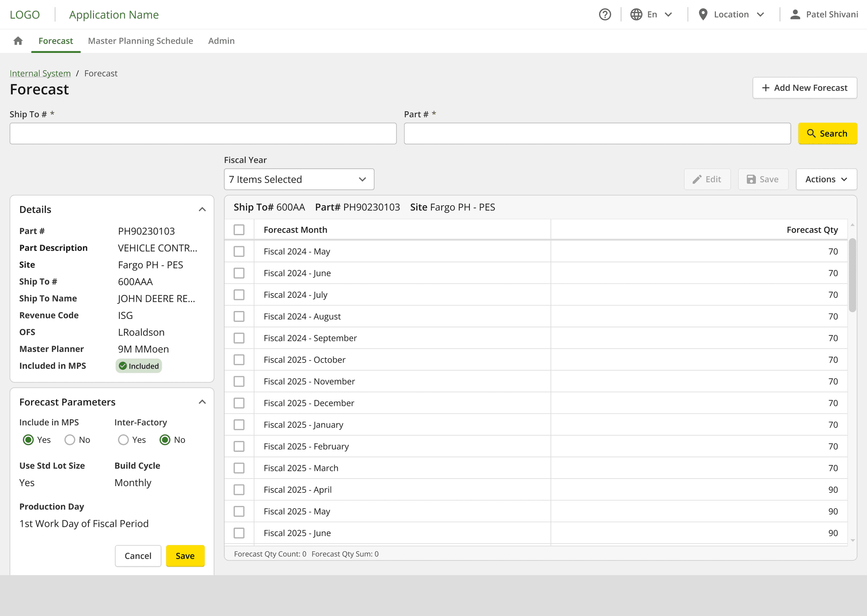Switch to Master Planning Schedule tab
Viewport: 867px width, 616px height.
141,41
